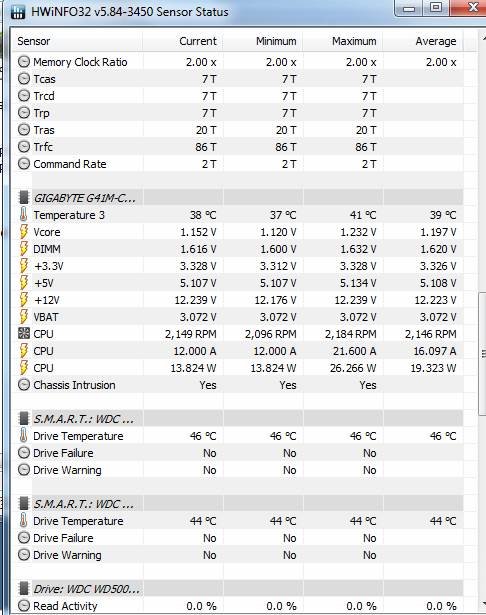The width and height of the screenshot is (486, 615).
Task: Click the fan icon beside CPU RPM row
Action: click(x=24, y=334)
